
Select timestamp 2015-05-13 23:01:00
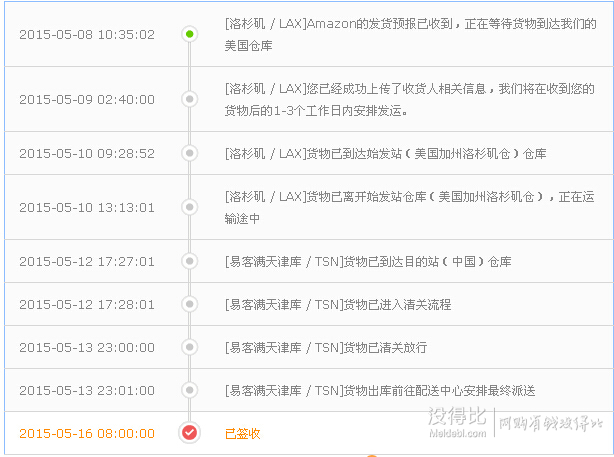click(x=87, y=391)
